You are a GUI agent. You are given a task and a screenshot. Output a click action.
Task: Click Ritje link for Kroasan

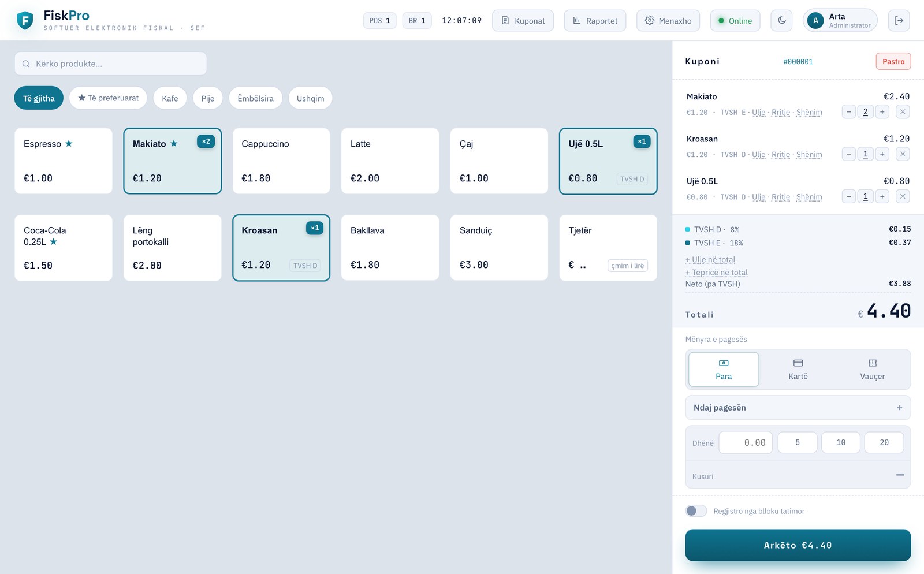pos(781,155)
